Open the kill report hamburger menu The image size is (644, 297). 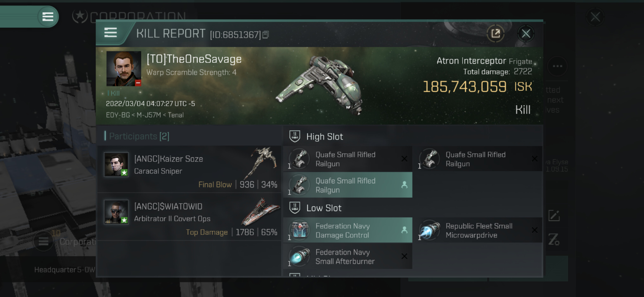[x=110, y=33]
